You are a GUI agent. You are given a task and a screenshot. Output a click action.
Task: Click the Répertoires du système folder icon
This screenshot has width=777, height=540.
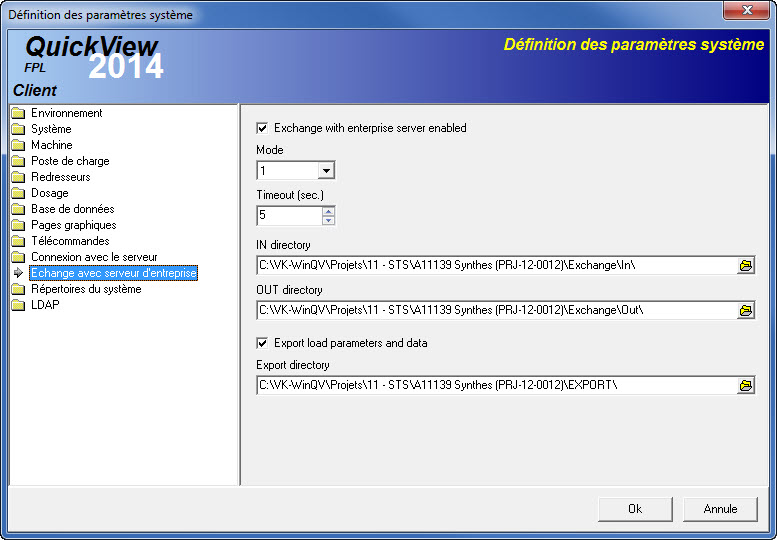point(18,289)
